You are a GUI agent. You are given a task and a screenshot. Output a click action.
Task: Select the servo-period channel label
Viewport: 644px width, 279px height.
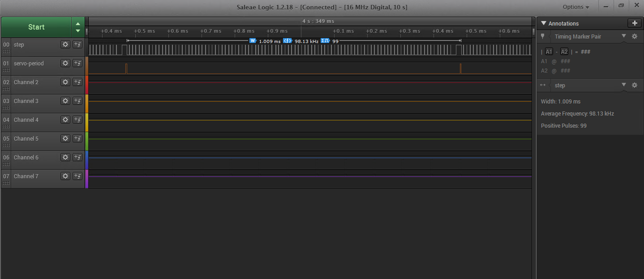click(x=29, y=63)
